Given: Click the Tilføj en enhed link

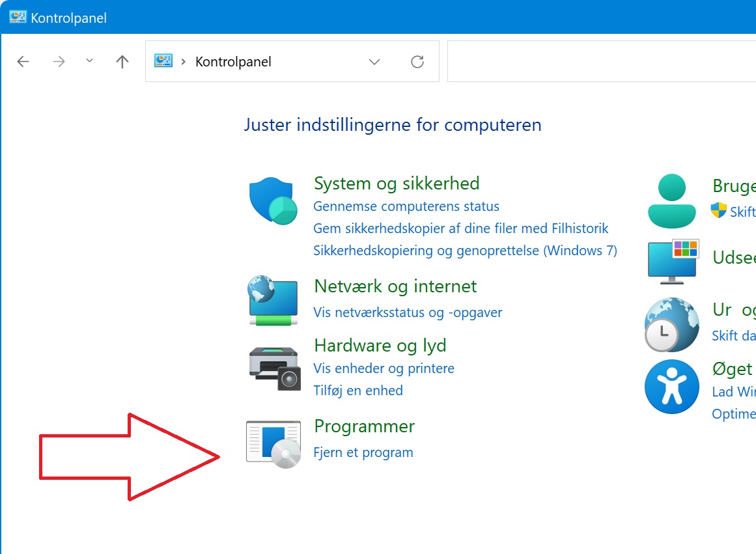Looking at the screenshot, I should (357, 391).
